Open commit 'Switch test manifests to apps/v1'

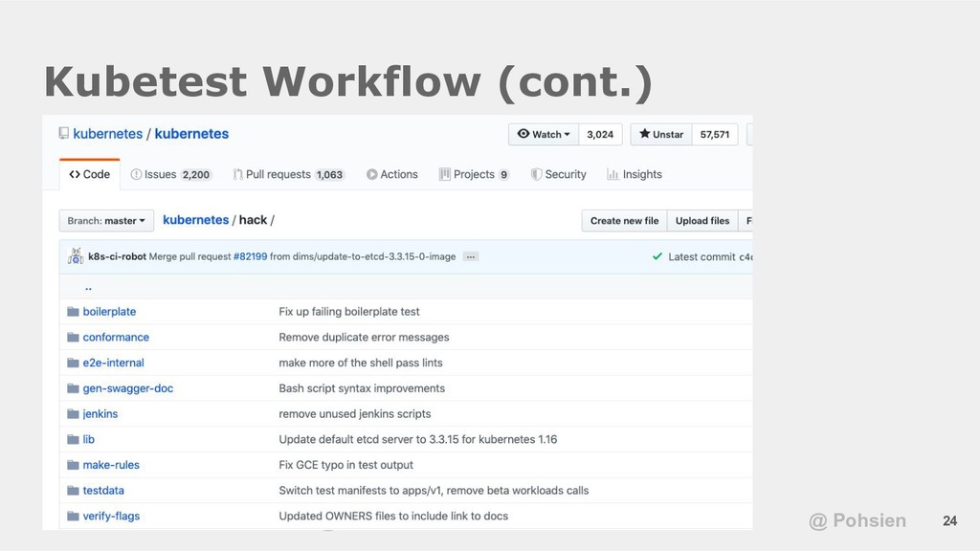pos(434,491)
